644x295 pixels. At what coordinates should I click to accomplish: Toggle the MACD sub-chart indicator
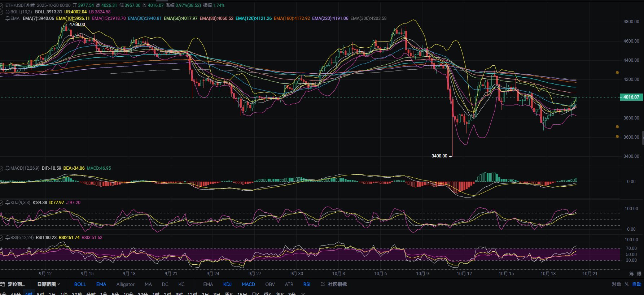coord(248,284)
